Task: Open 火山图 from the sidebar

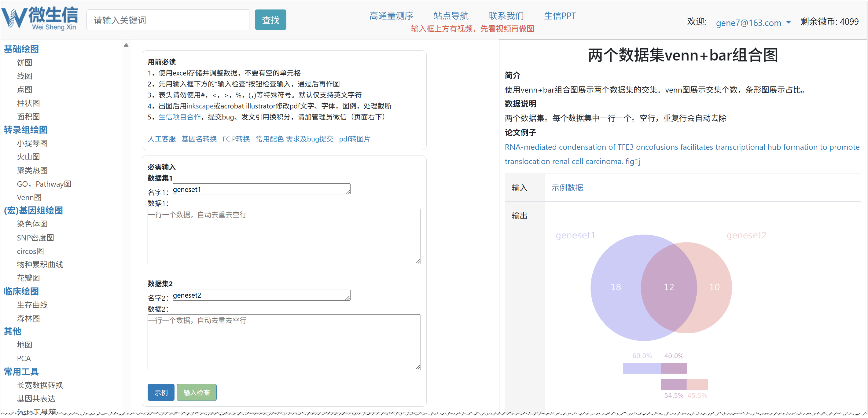Action: [x=28, y=157]
